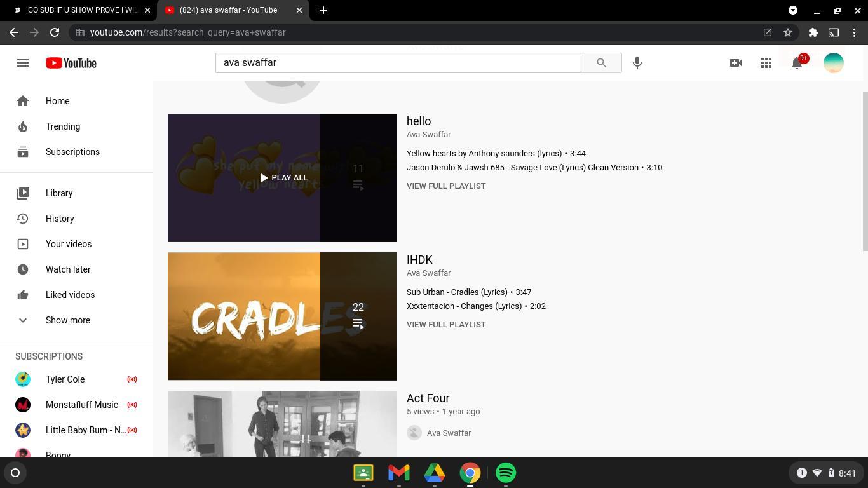Select the ava swaffar YouTube tab
The height and width of the screenshot is (488, 868).
tap(233, 10)
